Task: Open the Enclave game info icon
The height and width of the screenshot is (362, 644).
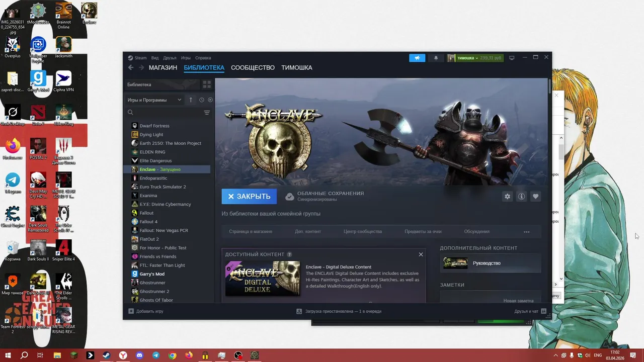Action: (521, 197)
